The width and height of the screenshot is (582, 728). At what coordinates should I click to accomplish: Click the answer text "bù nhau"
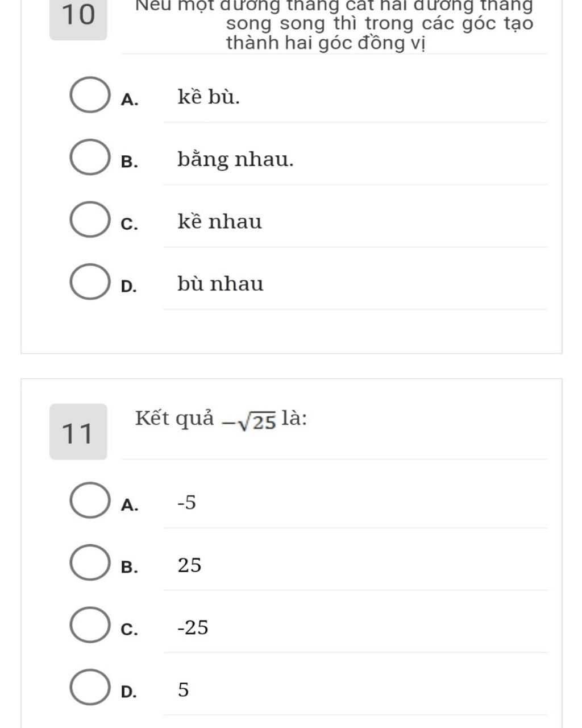[220, 283]
